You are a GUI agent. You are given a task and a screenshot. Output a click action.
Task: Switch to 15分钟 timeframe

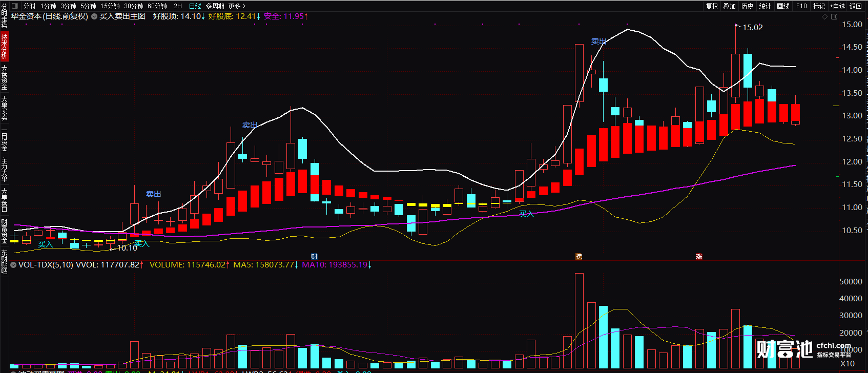tap(110, 6)
